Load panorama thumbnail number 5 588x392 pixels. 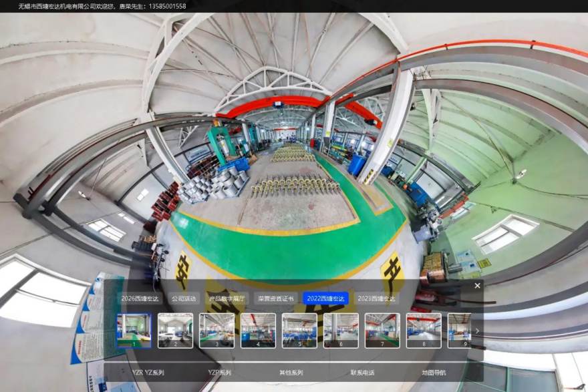(x=299, y=331)
